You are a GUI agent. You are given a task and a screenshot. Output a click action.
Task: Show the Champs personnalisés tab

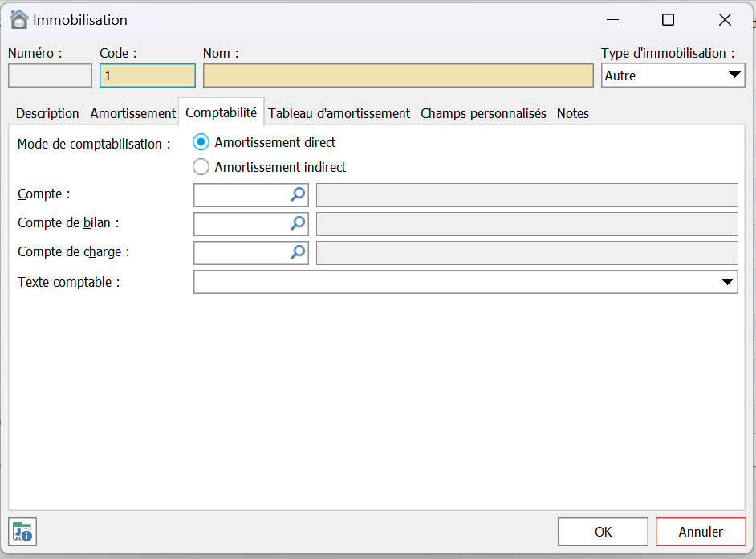pos(483,113)
